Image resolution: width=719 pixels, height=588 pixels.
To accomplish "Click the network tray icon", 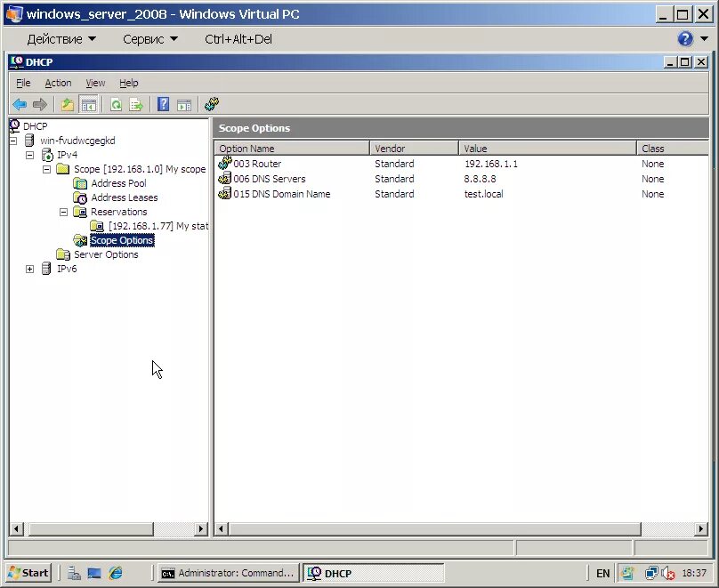I will 651,573.
